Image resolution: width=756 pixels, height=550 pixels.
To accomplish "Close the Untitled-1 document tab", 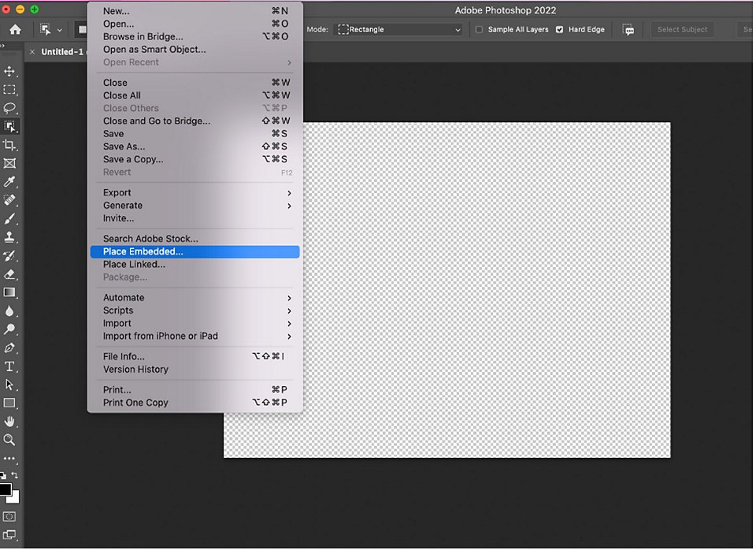I will coord(32,52).
